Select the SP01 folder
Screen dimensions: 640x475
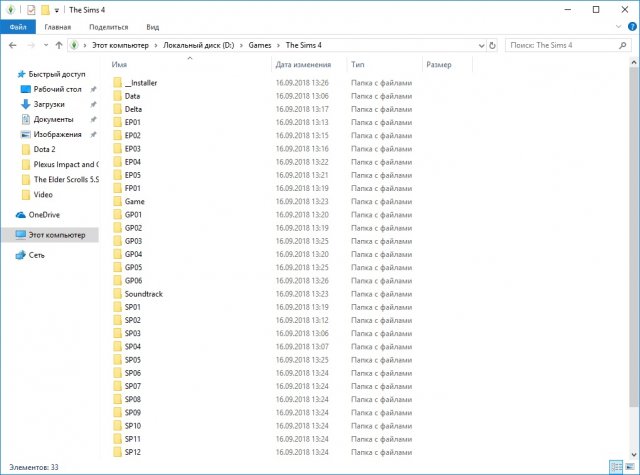pyautogui.click(x=133, y=307)
